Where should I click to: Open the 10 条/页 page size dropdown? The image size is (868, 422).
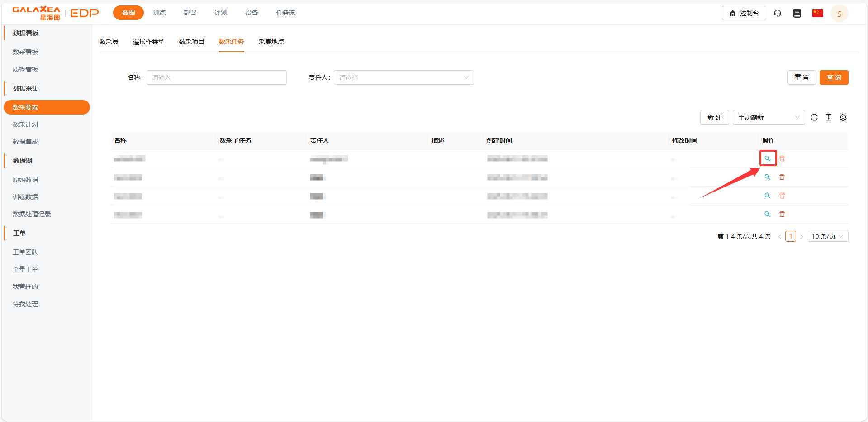[827, 236]
